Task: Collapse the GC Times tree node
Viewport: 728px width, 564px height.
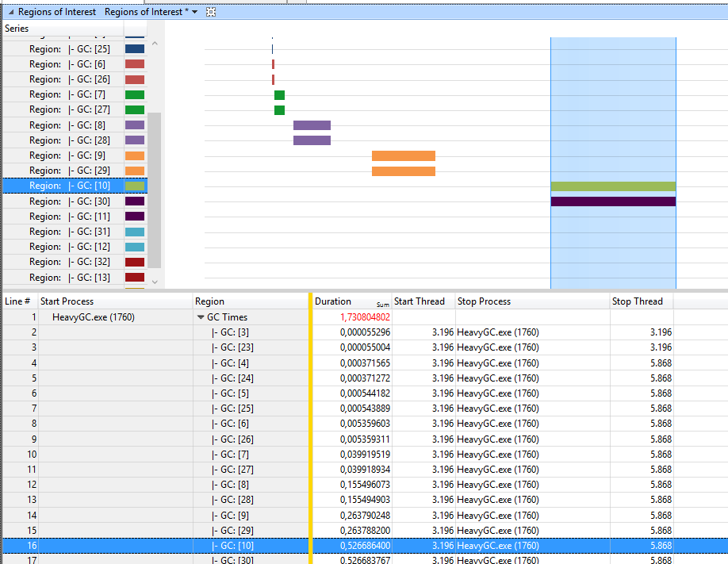Action: [201, 317]
